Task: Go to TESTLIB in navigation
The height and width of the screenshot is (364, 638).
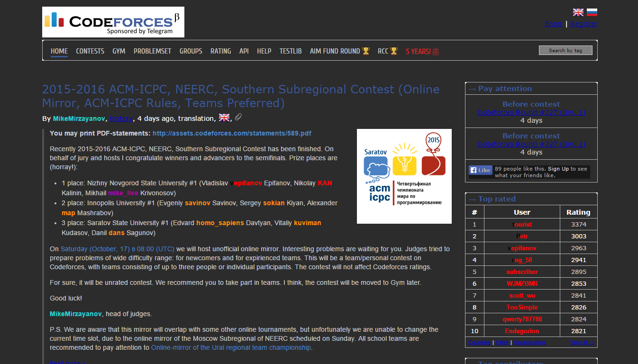Action: [291, 51]
